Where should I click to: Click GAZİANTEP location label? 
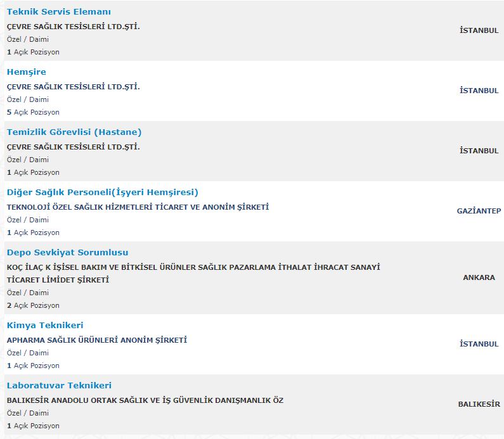[x=479, y=211]
